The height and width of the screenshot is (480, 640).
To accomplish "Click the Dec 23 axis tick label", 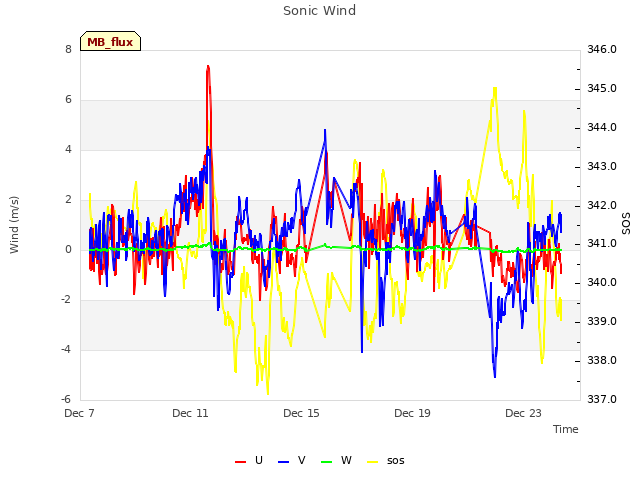I will 523,413.
